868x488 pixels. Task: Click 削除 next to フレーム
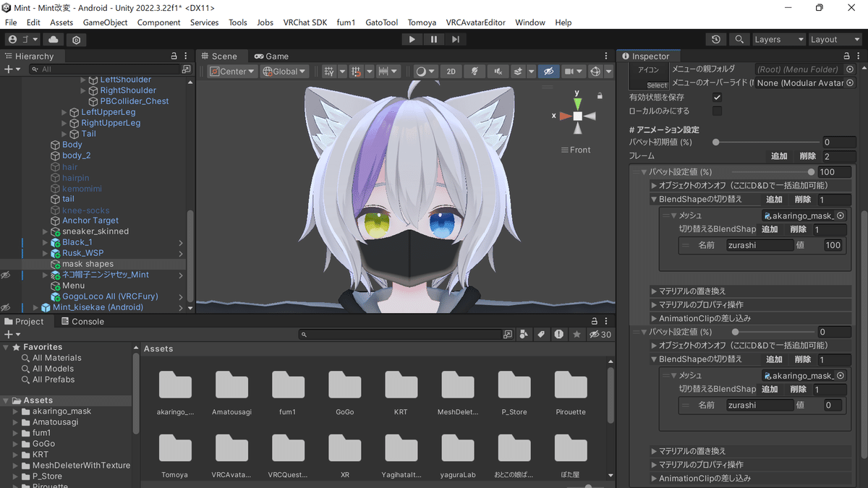807,156
